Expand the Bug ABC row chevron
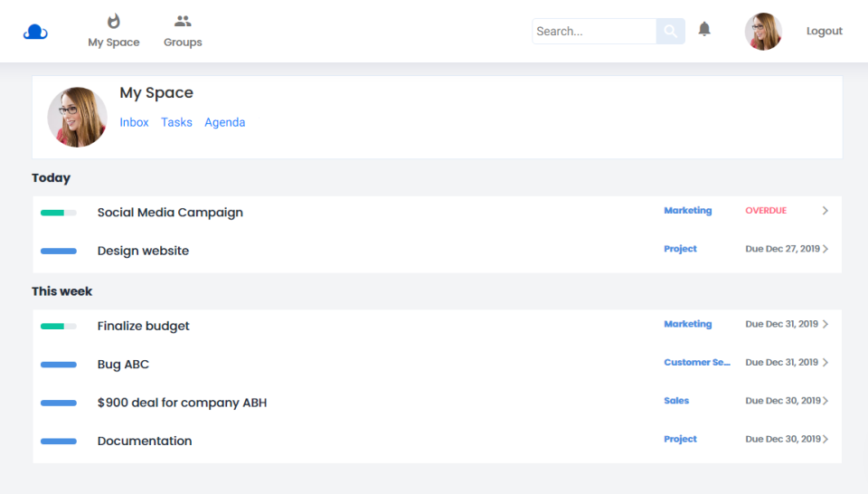Screen dimensions: 868x494 click(826, 363)
